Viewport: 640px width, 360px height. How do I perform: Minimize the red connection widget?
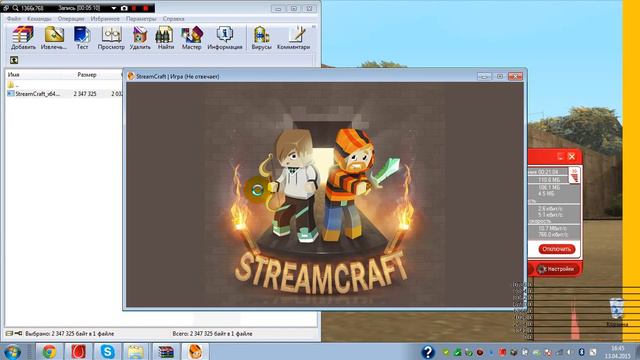560,156
